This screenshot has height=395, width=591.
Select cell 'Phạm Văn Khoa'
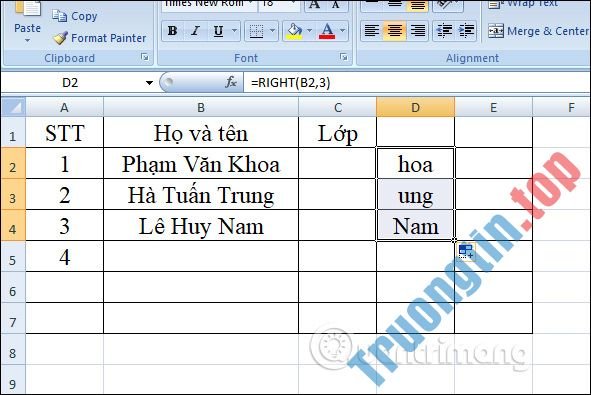pyautogui.click(x=201, y=164)
